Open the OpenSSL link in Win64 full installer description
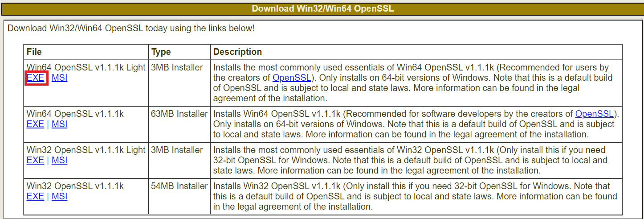This screenshot has width=644, height=219. coord(595,114)
